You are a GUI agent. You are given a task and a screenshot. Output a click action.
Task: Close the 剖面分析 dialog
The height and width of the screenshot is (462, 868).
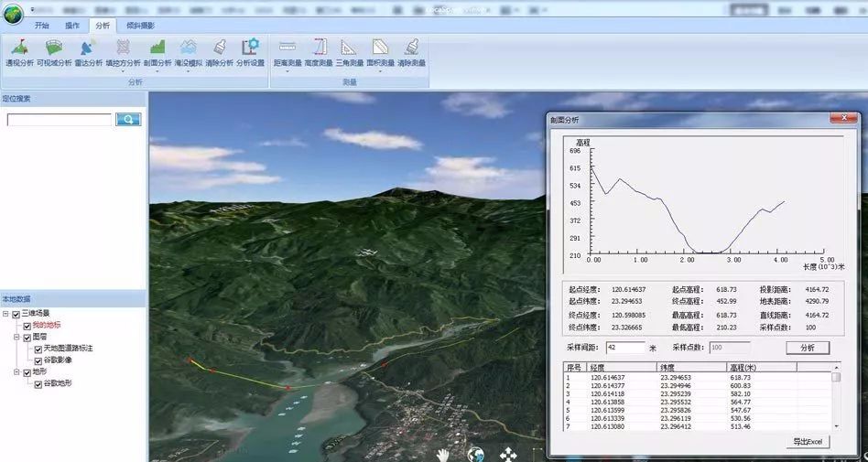(843, 118)
